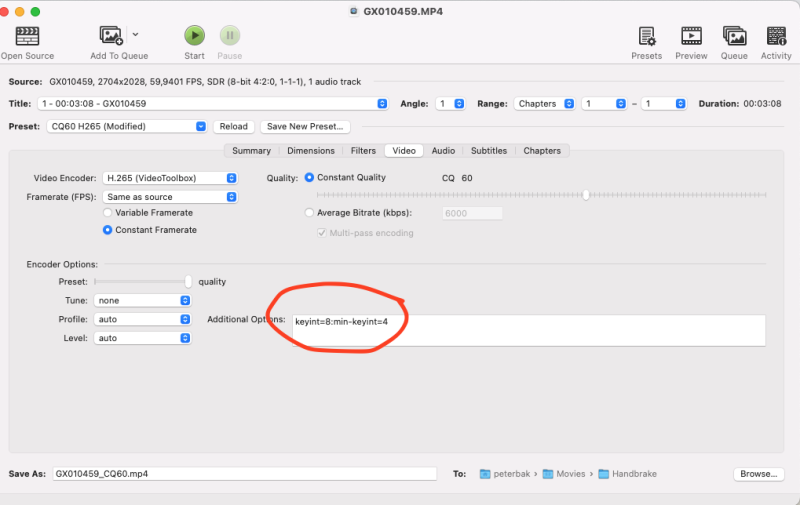The image size is (800, 505).
Task: Click the green zoom window button
Action: click(35, 11)
